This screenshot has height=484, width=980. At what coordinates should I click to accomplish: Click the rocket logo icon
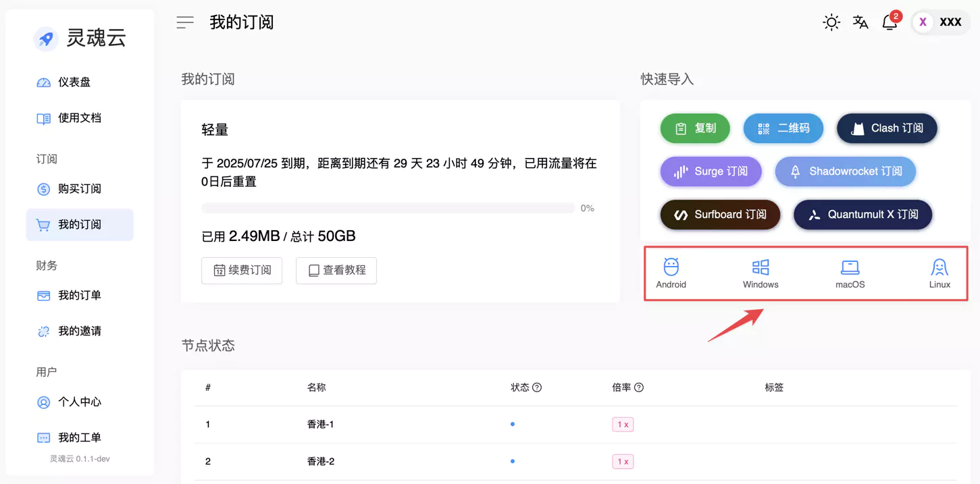[46, 39]
